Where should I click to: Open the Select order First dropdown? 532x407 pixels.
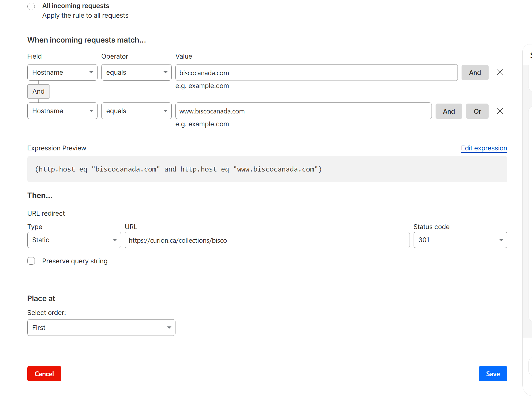pos(101,328)
